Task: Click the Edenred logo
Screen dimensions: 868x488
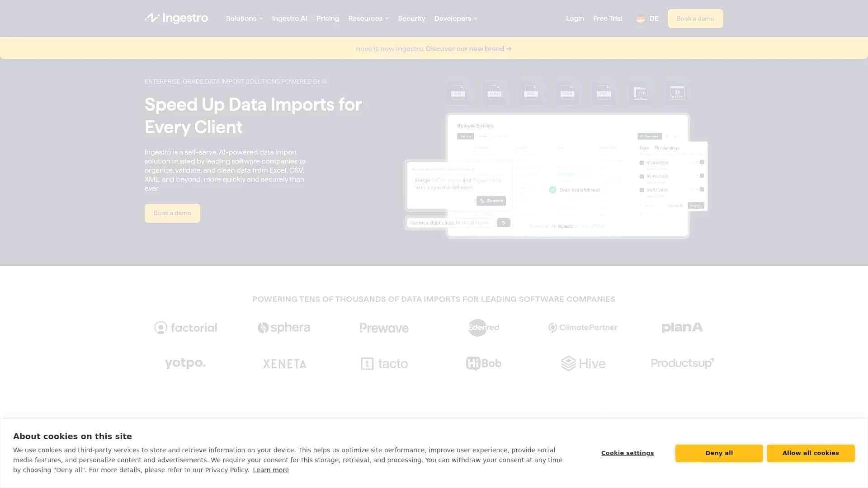Action: [x=484, y=328]
